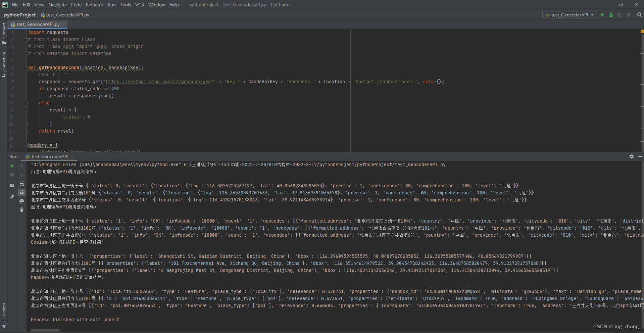
Task: Click 'MapBox-地理编码API调用查询结果:' line
Action: pos(67,277)
